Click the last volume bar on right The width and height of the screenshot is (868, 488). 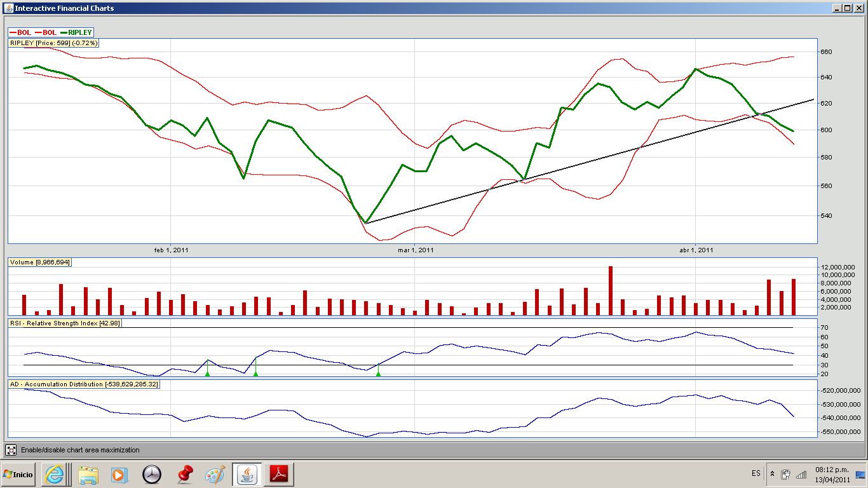point(794,297)
